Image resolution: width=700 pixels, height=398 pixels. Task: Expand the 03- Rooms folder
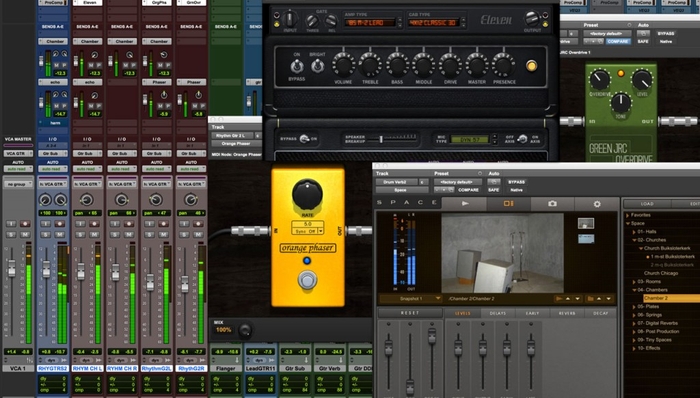(x=634, y=282)
